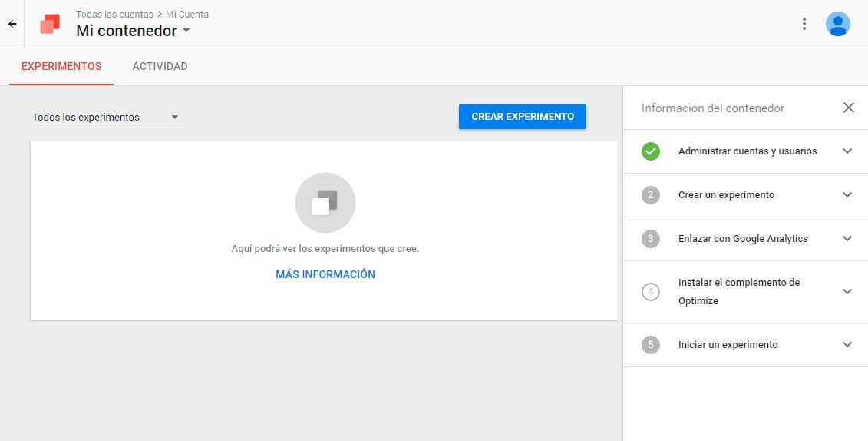The image size is (868, 441).
Task: Click step 3 circle icon
Action: click(x=651, y=239)
